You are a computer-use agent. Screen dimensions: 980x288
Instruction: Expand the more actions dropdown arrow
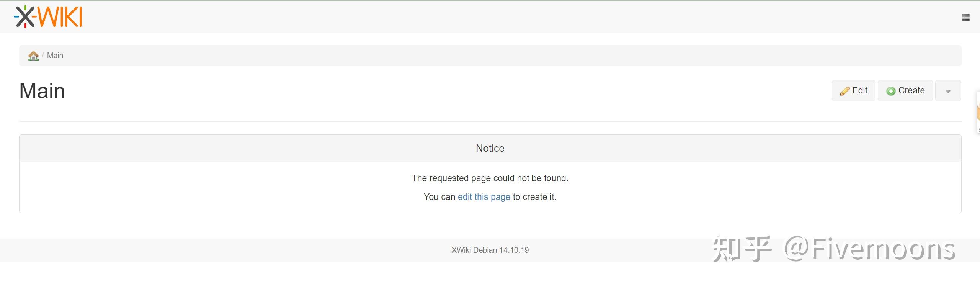pyautogui.click(x=948, y=91)
